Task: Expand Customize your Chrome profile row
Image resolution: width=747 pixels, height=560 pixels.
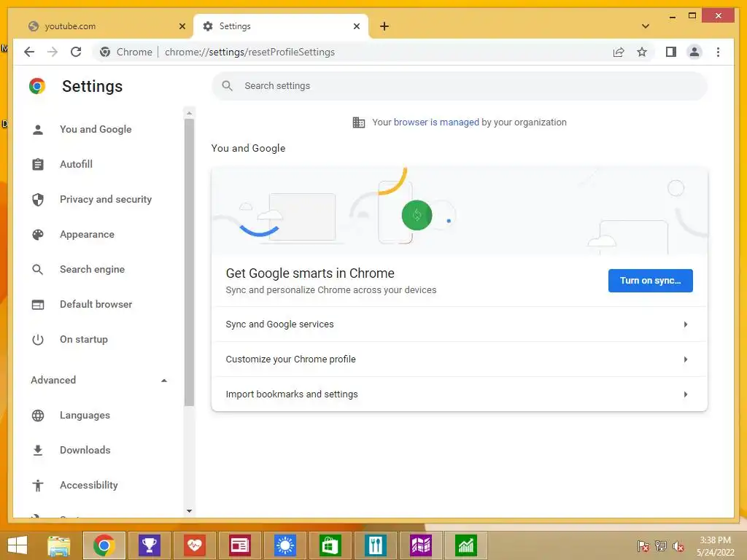Action: pos(460,359)
